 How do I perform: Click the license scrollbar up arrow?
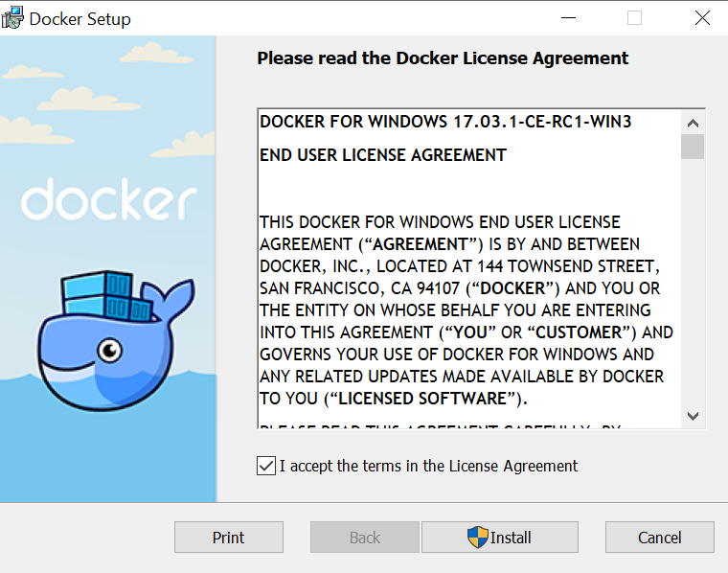coord(693,123)
